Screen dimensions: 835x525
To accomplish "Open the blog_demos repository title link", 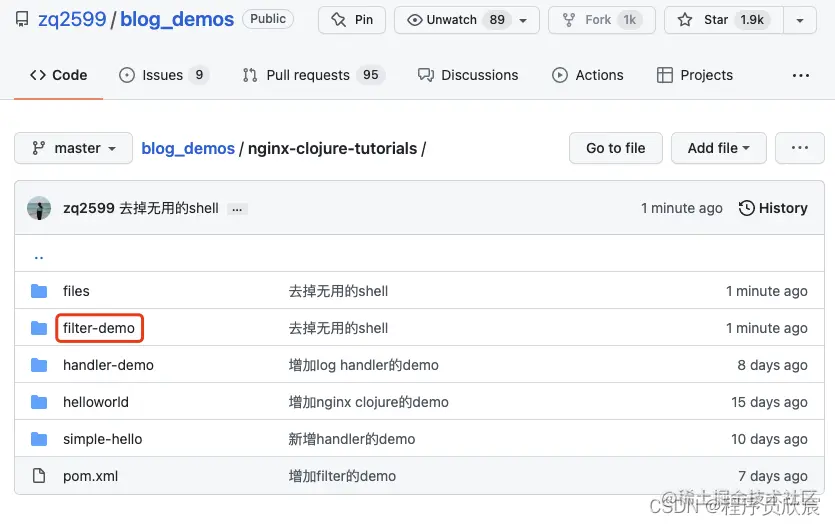I will (177, 19).
